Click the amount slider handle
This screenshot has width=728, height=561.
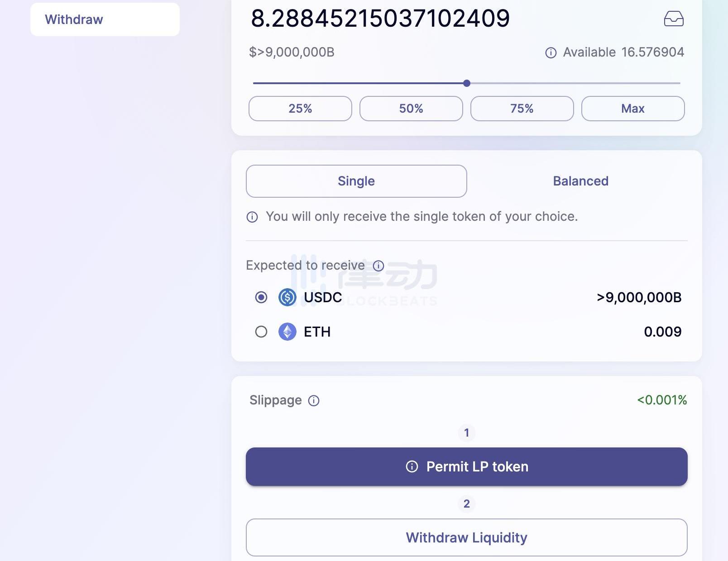(467, 83)
